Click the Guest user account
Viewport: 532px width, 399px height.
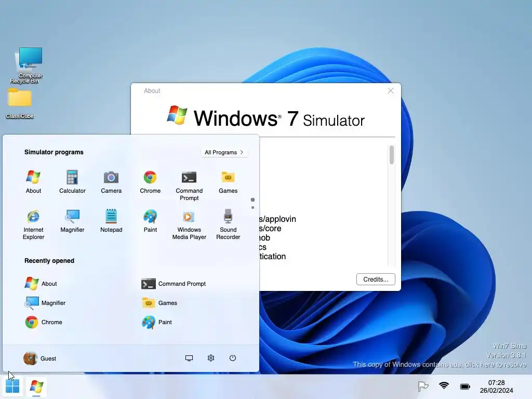39,358
